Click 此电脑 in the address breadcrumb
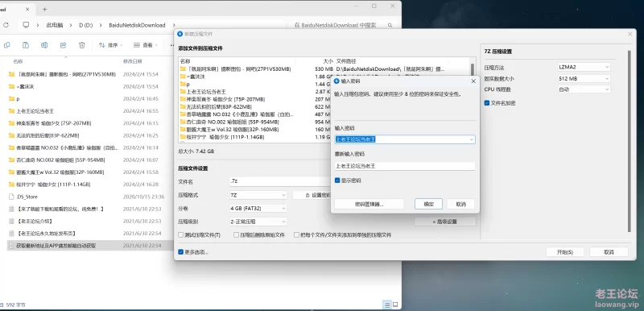The image size is (644, 311). 55,25
